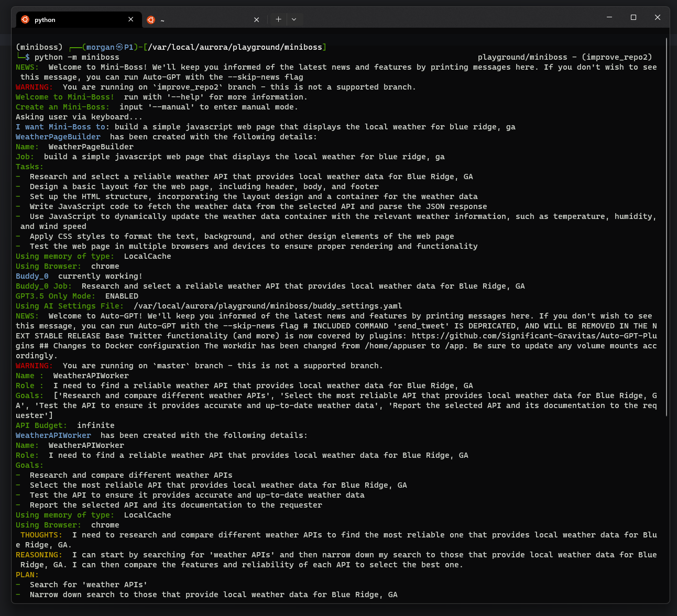Switch to the ~ terminal tab

tap(203, 19)
